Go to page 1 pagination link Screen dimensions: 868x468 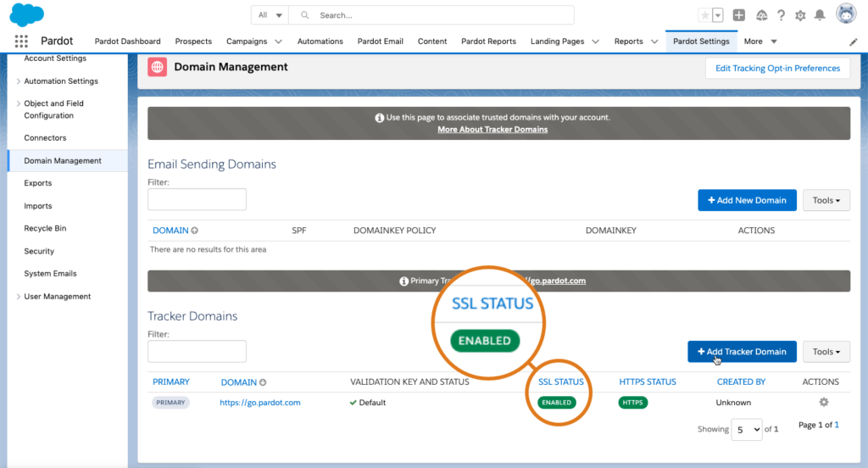point(837,425)
